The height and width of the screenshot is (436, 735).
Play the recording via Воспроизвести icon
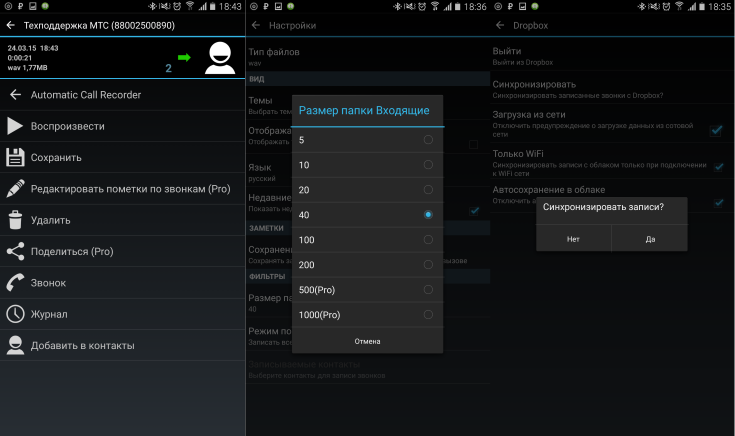coord(15,126)
